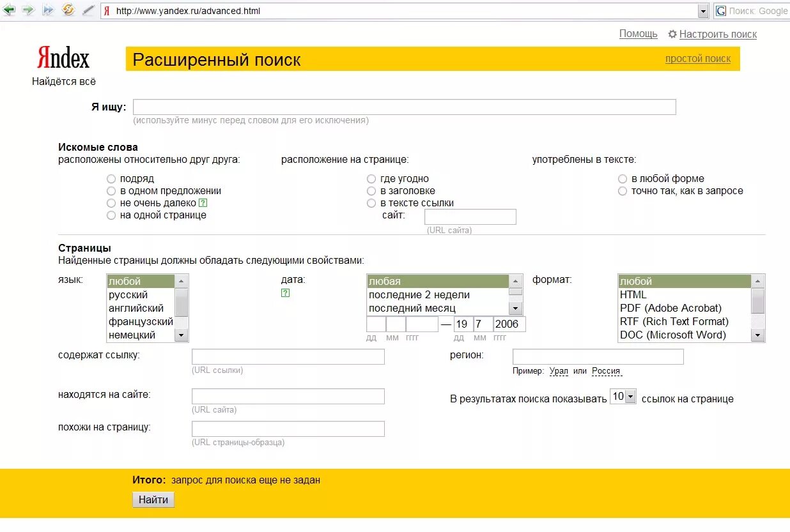
Task: Click the down arrow of the язык list
Action: pos(182,335)
